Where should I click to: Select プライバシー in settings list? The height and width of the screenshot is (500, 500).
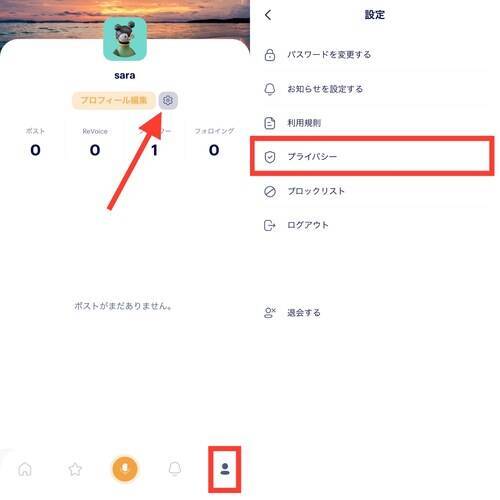coord(372,156)
